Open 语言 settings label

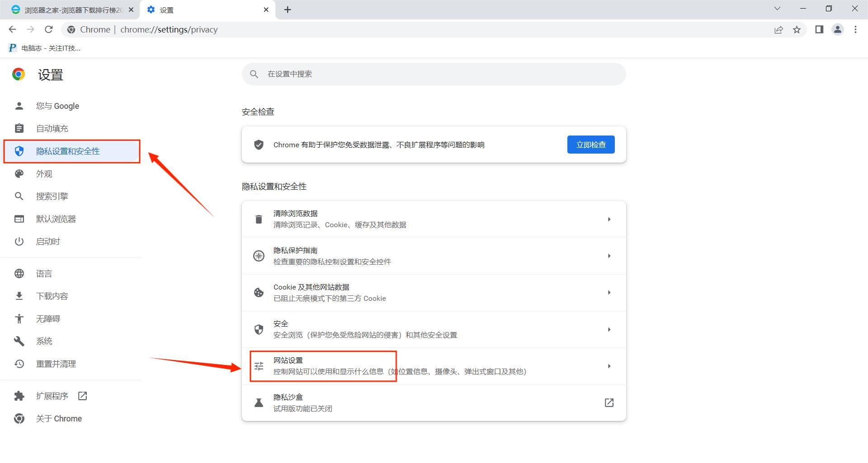pos(44,274)
